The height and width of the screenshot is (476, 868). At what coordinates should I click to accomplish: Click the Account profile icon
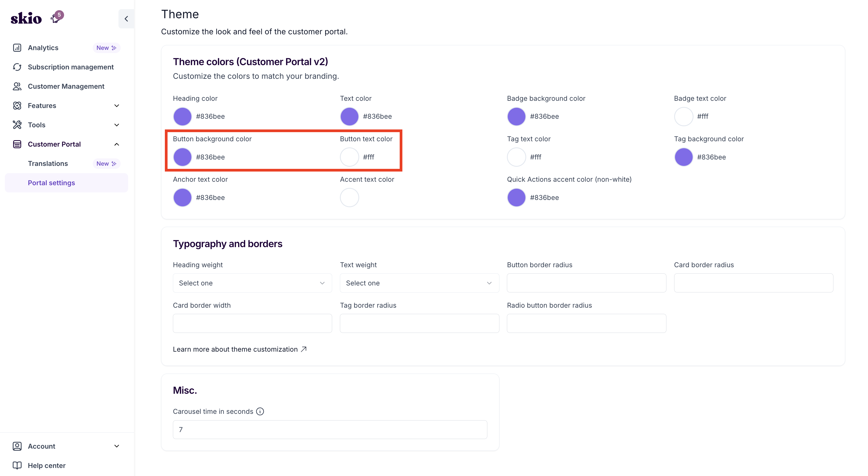click(x=17, y=446)
